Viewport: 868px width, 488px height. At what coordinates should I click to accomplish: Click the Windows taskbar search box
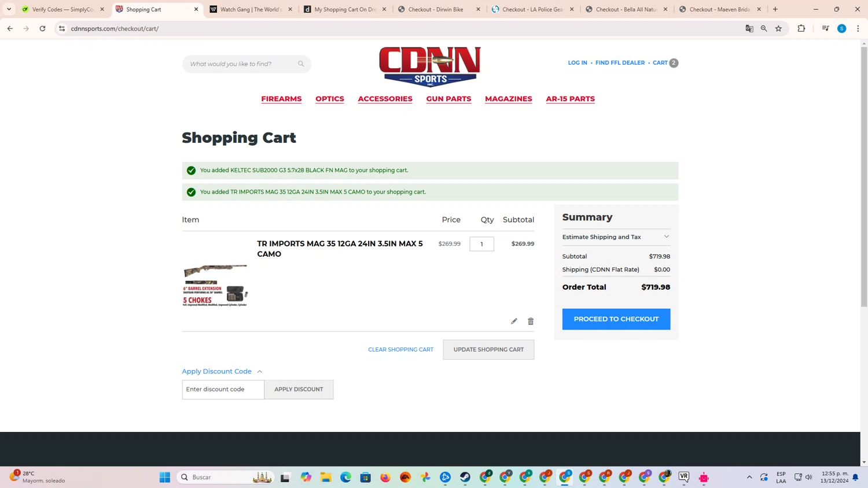(225, 477)
